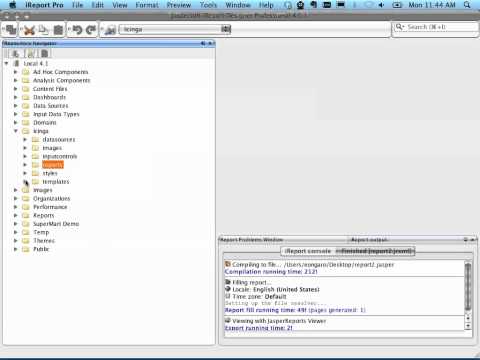Click the Save All icon in toolbar
The height and width of the screenshot is (360, 480).
(x=11, y=30)
